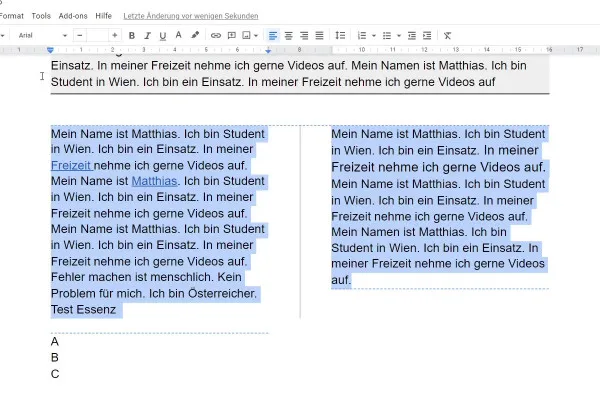Click the 'Freizeit' hyperlink in left column

(x=71, y=165)
